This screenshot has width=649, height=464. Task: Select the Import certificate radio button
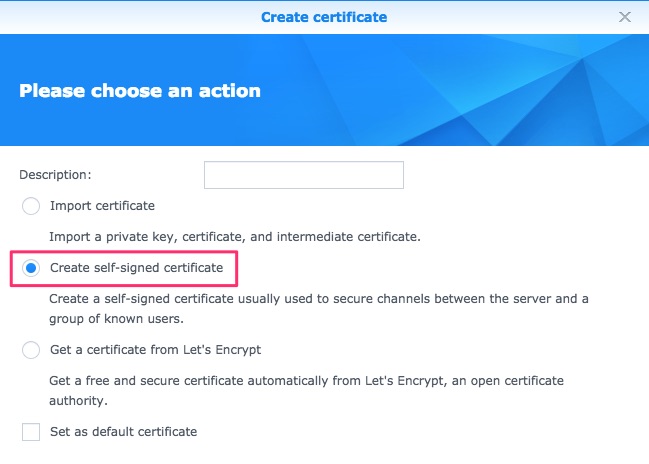(x=31, y=206)
